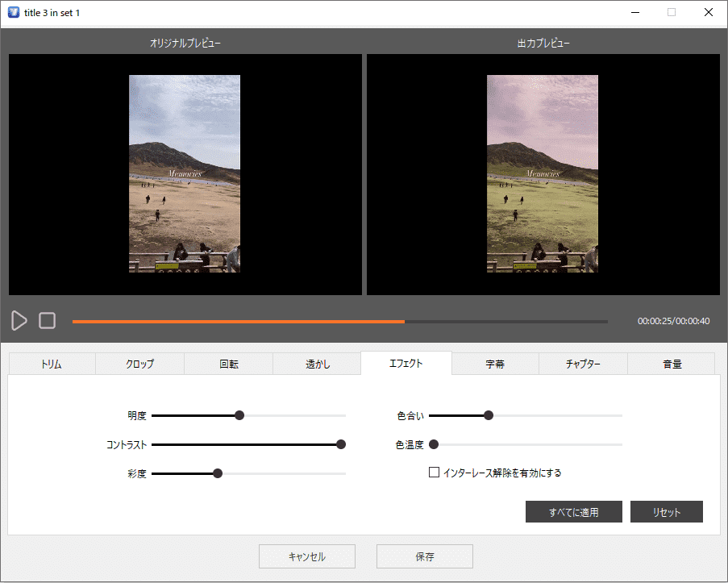This screenshot has height=583, width=728.
Task: Click the キャンセル button
Action: [307, 556]
